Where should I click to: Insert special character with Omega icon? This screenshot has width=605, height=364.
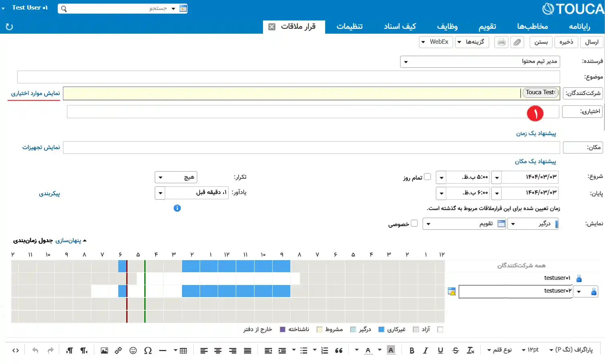pos(148,350)
